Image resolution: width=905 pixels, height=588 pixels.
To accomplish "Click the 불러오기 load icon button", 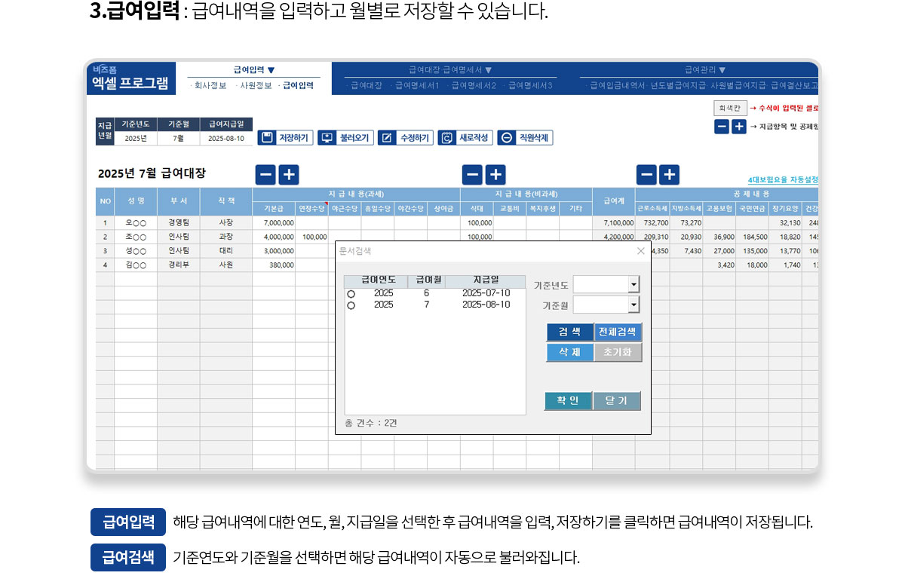I will pyautogui.click(x=327, y=138).
